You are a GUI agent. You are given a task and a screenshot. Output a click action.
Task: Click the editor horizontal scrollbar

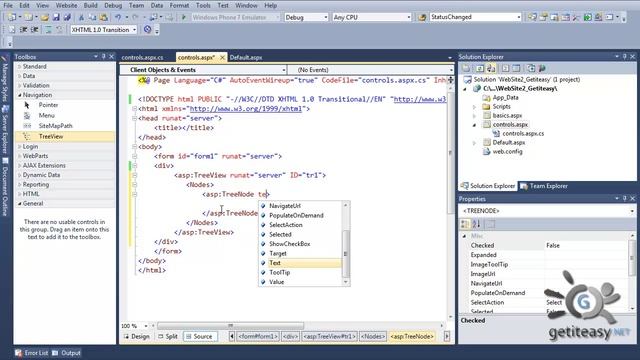click(x=231, y=326)
